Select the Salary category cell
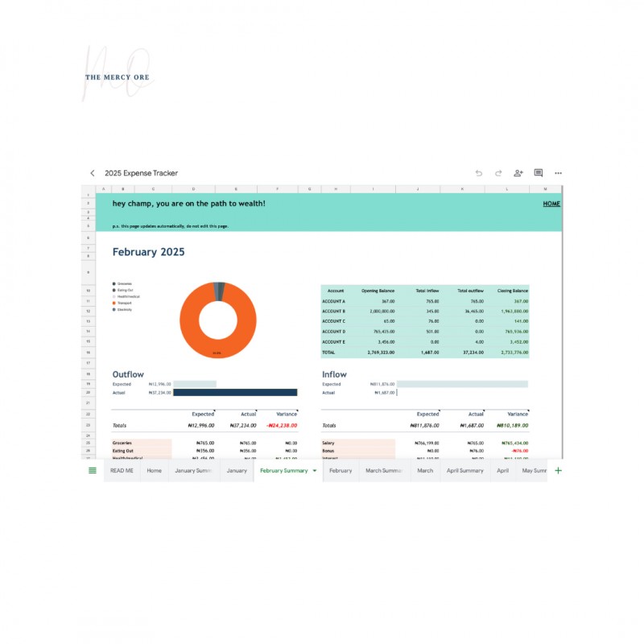644x644 pixels. click(x=358, y=444)
